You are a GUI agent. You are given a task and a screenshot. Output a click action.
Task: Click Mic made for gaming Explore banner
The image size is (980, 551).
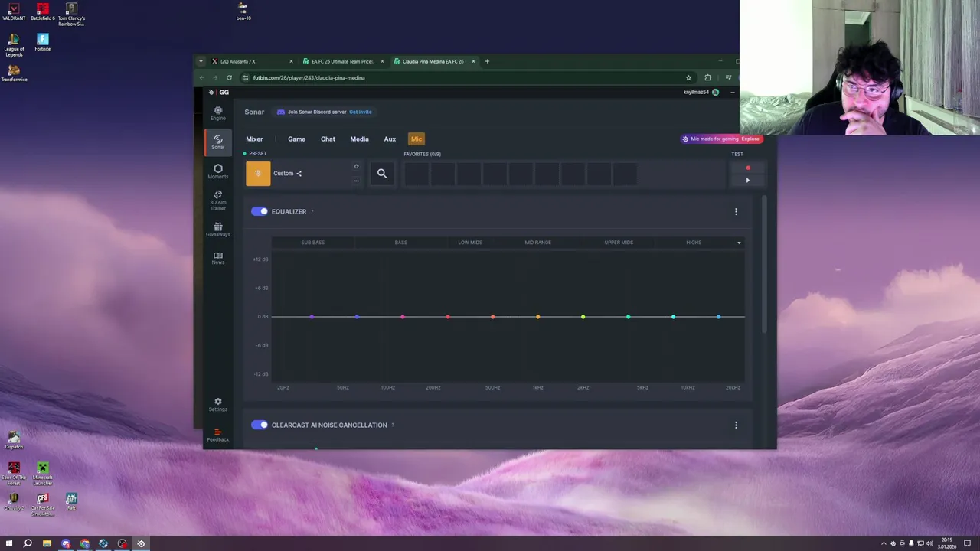(721, 139)
